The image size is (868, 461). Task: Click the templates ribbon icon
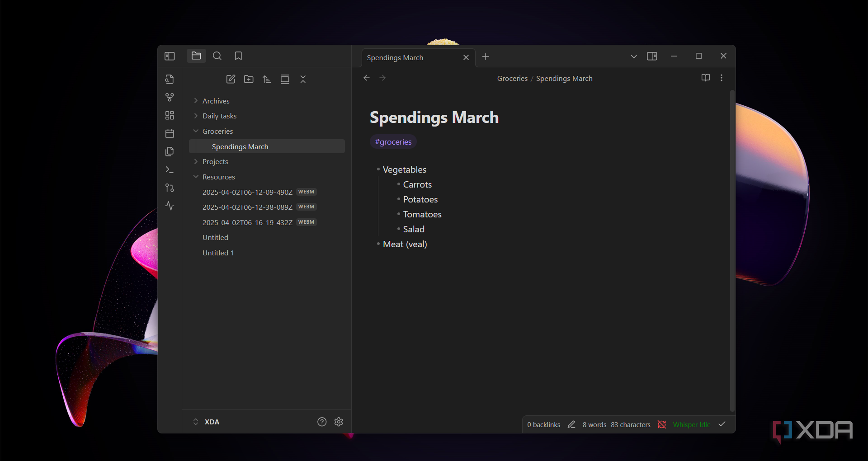tap(170, 151)
